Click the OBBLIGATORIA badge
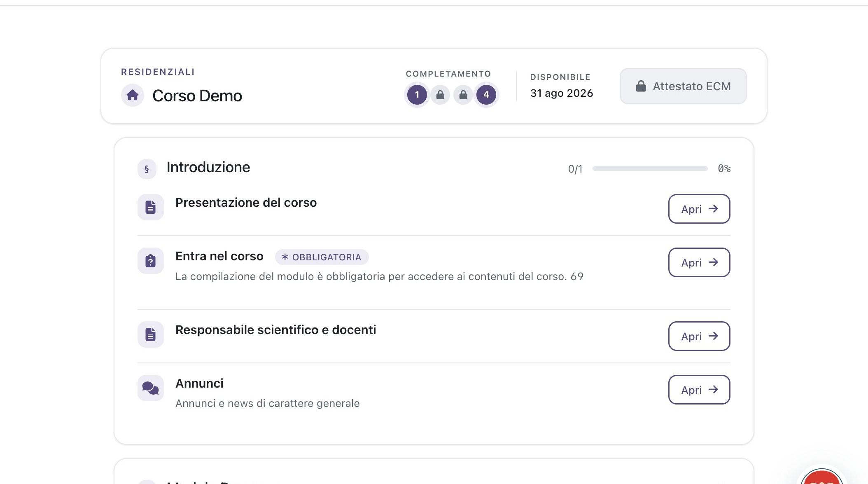Viewport: 868px width, 484px height. 322,257
